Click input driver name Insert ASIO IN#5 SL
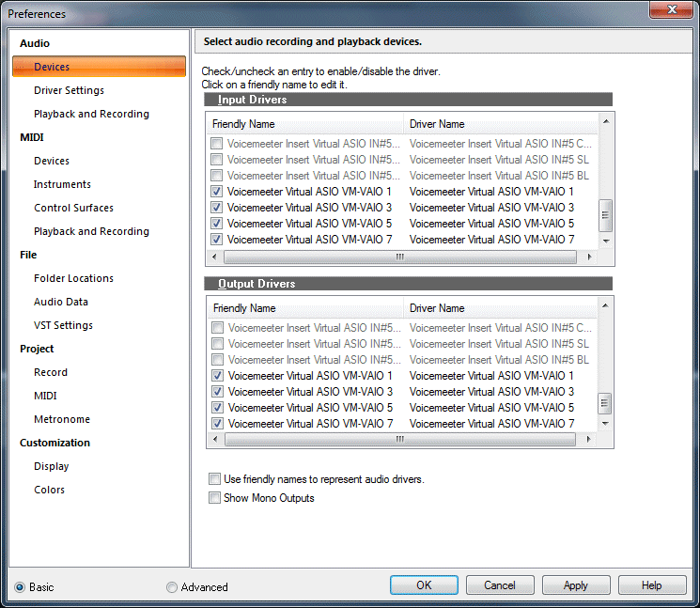Image resolution: width=700 pixels, height=608 pixels. coord(499,160)
